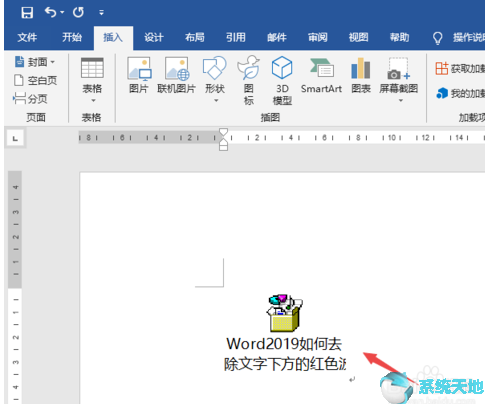Switch to the 设计 tab
485x404 pixels.
point(154,37)
